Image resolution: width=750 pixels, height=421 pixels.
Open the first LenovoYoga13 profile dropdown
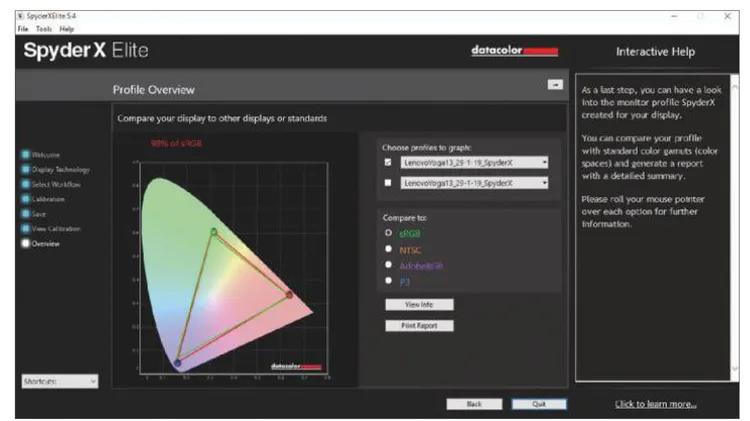[474, 163]
